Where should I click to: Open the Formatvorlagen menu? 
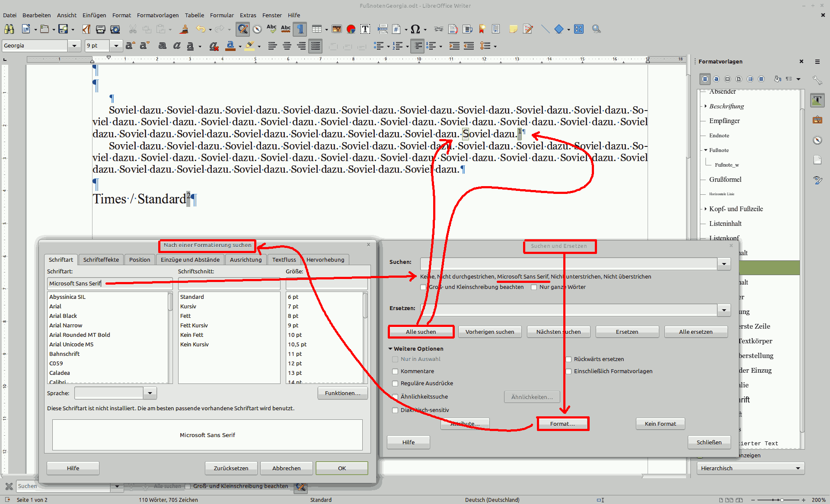tap(157, 15)
